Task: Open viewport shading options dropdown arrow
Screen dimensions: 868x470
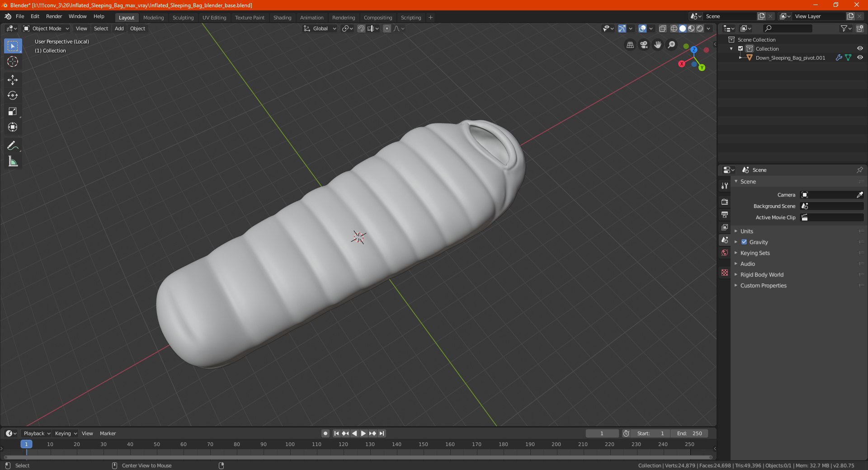Action: tap(709, 28)
